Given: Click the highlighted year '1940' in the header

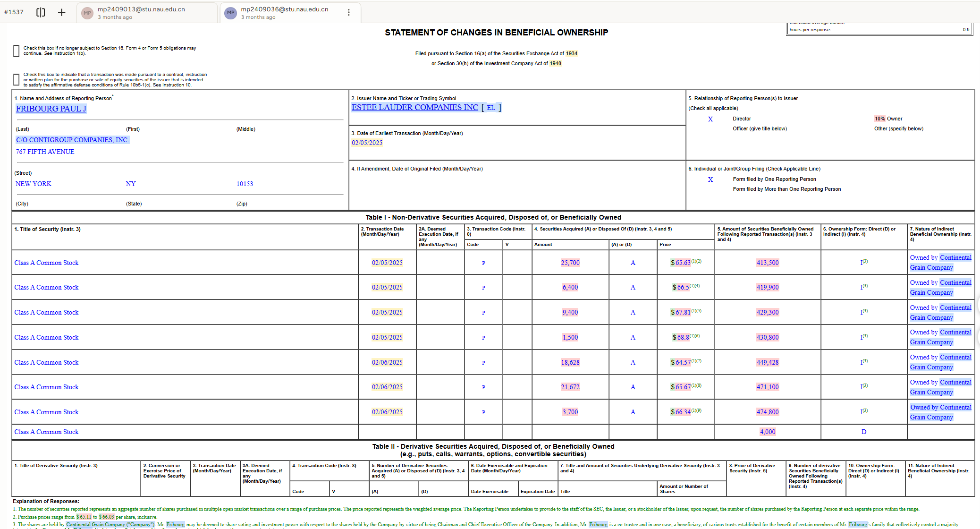Looking at the screenshot, I should coord(556,63).
